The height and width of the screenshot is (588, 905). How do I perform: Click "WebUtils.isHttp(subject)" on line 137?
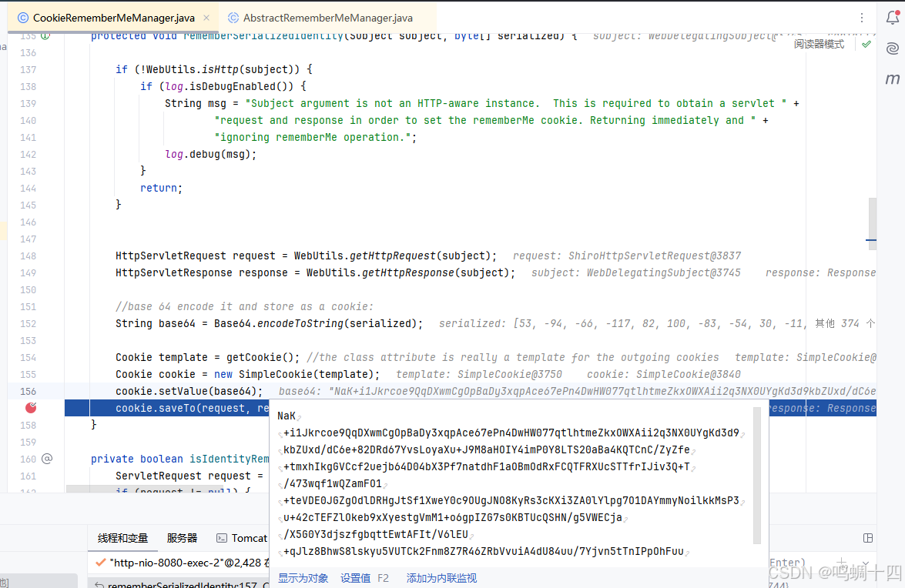pos(220,70)
